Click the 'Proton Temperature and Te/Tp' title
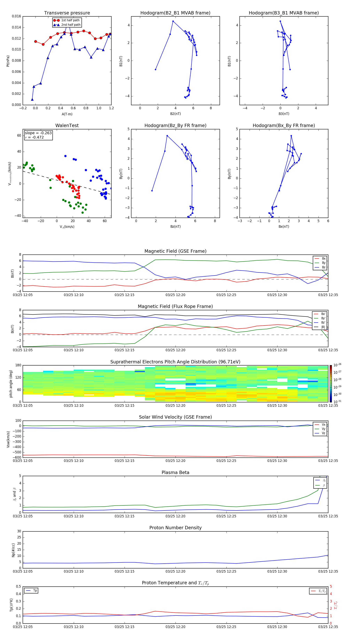This screenshot has width=351, height=644. [x=175, y=583]
